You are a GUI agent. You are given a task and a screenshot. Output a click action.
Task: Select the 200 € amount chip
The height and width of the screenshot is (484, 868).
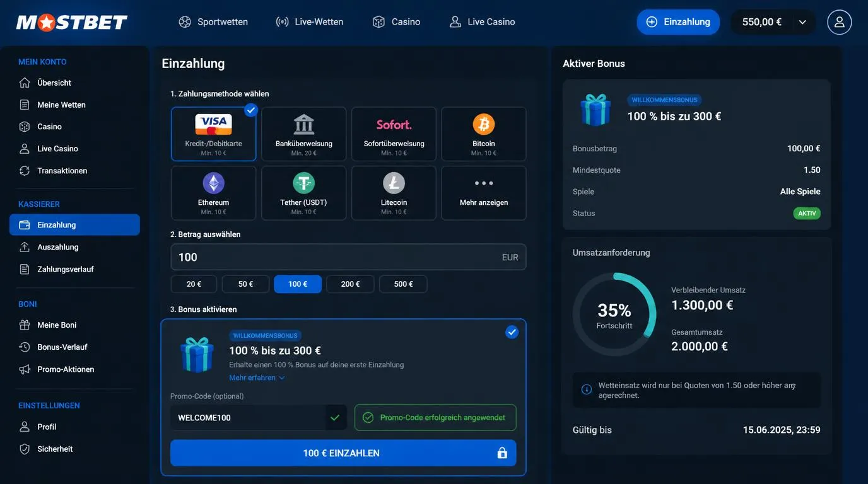[350, 284]
